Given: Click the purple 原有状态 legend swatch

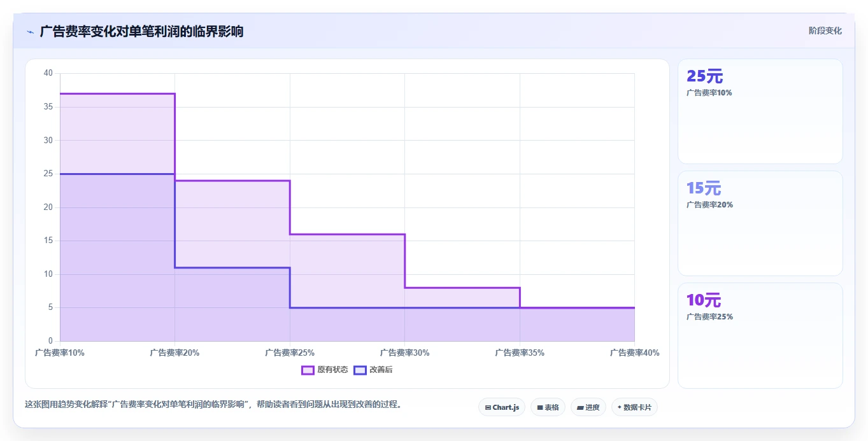Looking at the screenshot, I should click(x=308, y=370).
